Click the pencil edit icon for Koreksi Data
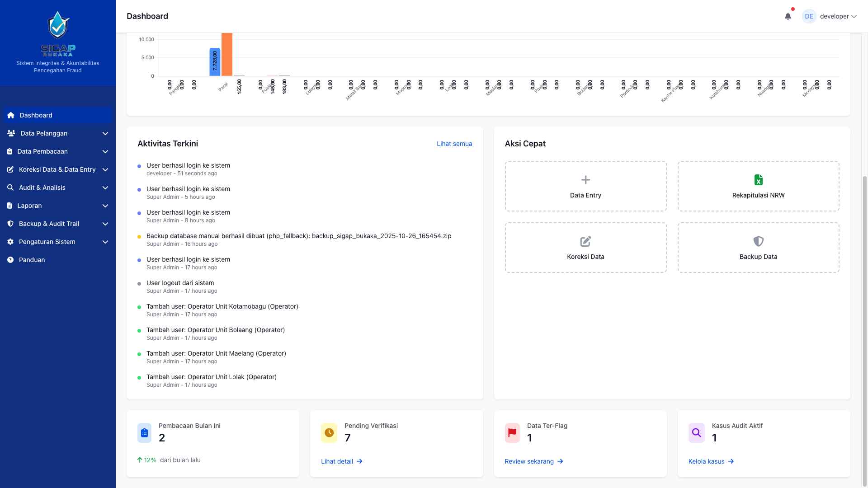The height and width of the screenshot is (488, 868). coord(585,241)
